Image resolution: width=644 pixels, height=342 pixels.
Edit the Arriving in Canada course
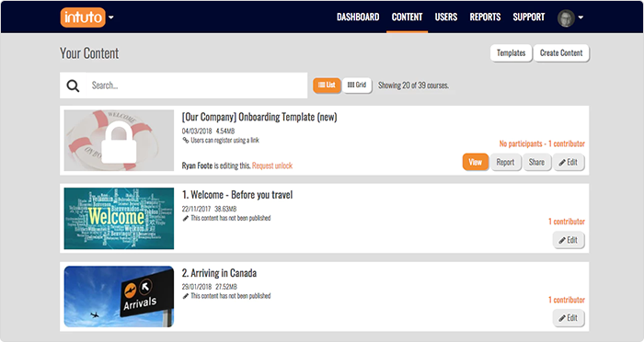[x=568, y=318]
